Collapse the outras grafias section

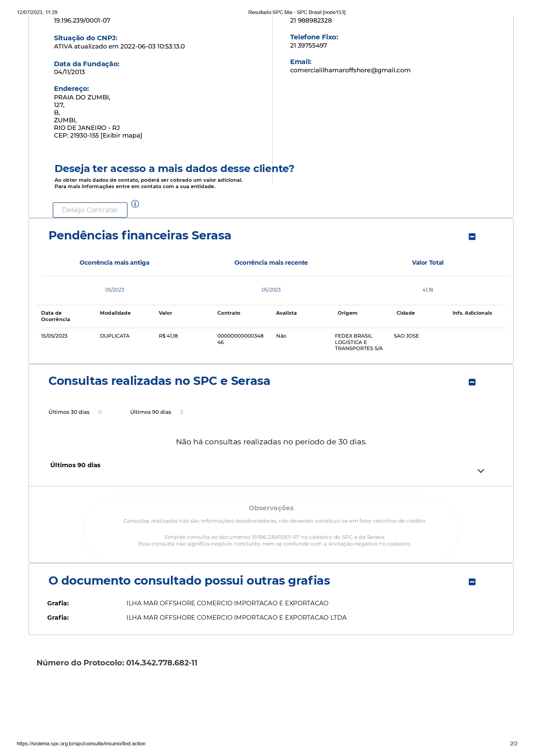click(472, 582)
